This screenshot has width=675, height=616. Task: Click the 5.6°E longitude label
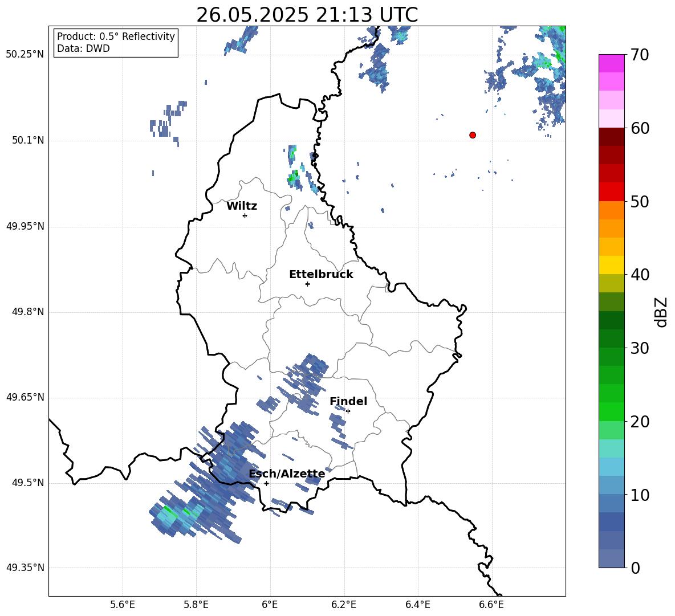123,605
